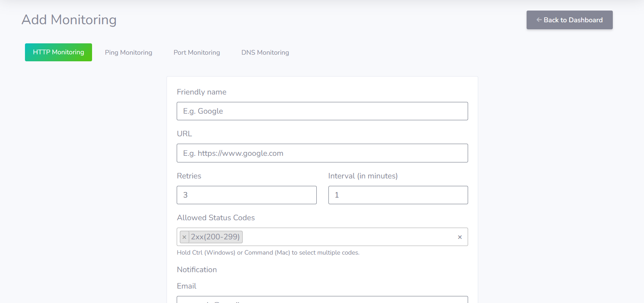Screen dimensions: 644x303
Task: Clear all allowed status codes
Action: [x=460, y=237]
